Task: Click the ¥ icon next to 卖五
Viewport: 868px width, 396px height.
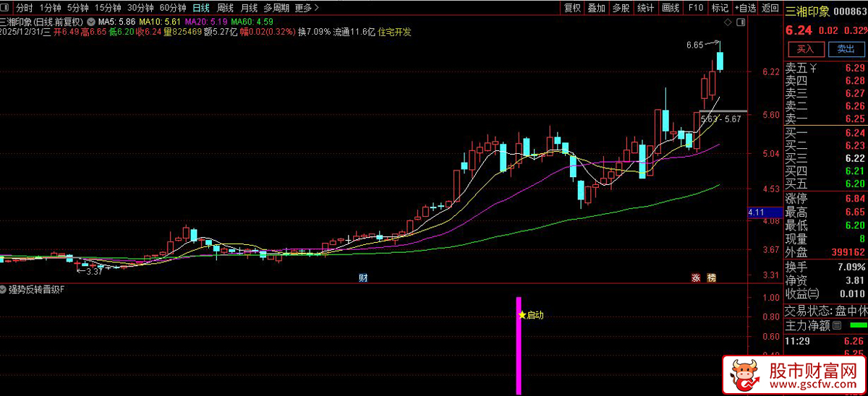Action: tap(813, 69)
